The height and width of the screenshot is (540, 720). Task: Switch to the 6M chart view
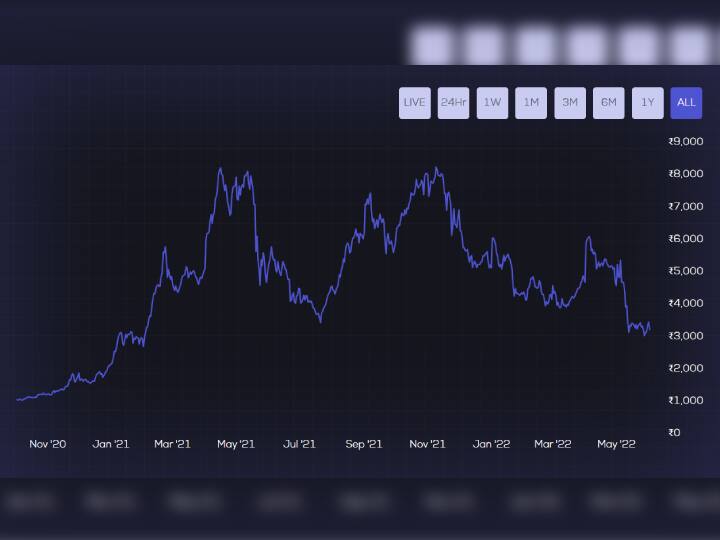[608, 102]
